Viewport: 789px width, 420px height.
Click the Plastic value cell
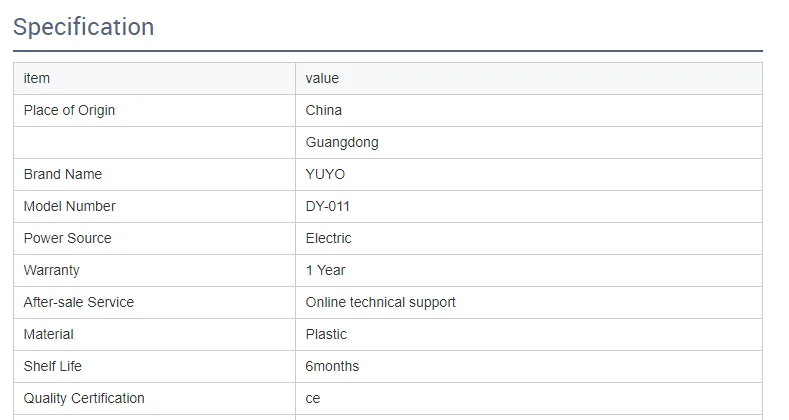(327, 334)
